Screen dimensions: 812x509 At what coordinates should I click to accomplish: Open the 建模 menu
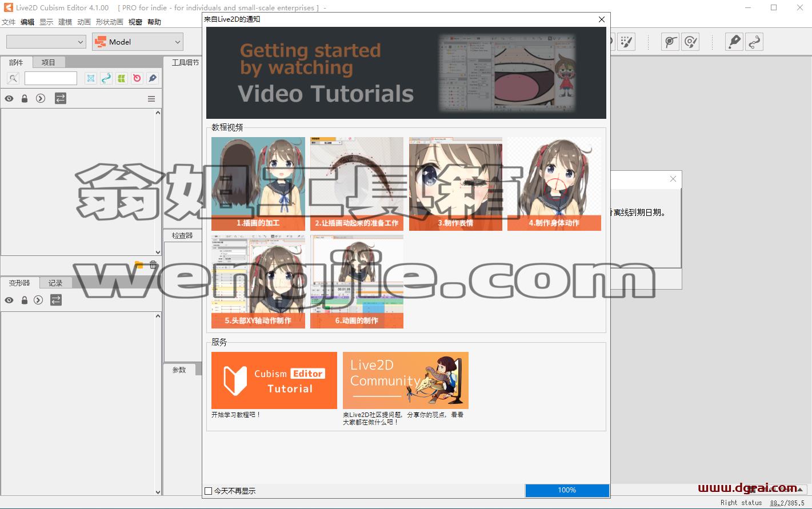(x=65, y=22)
